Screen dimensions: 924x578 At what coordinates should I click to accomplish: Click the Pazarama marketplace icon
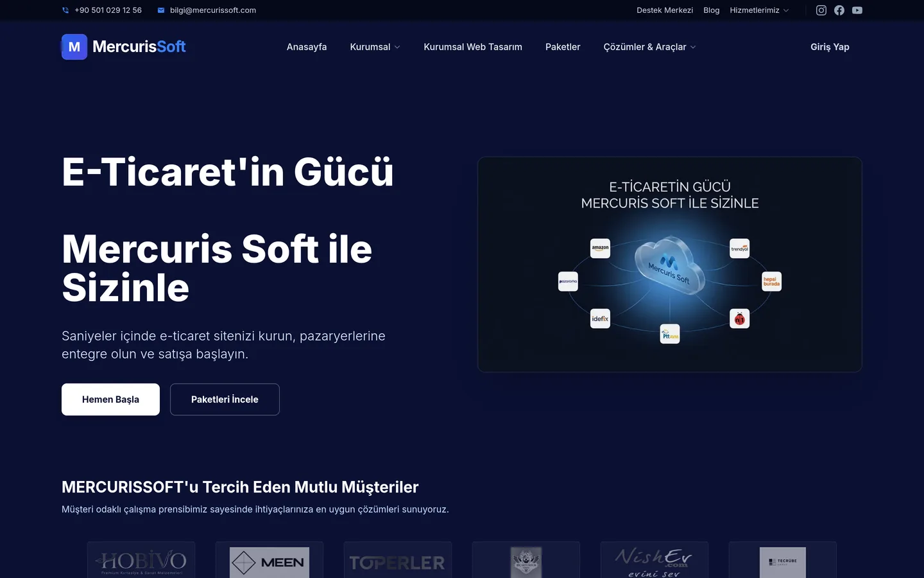tap(568, 281)
